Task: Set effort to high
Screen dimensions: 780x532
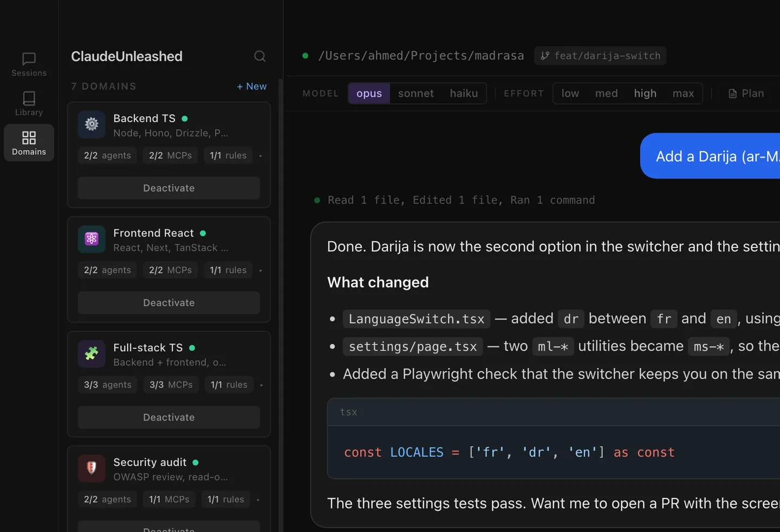Action: pos(645,93)
